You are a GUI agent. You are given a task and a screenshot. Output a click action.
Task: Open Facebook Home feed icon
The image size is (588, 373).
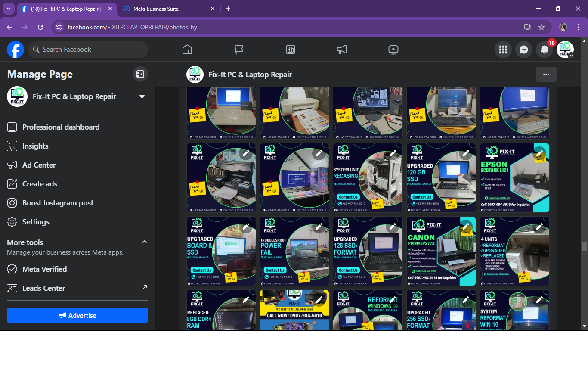[187, 50]
